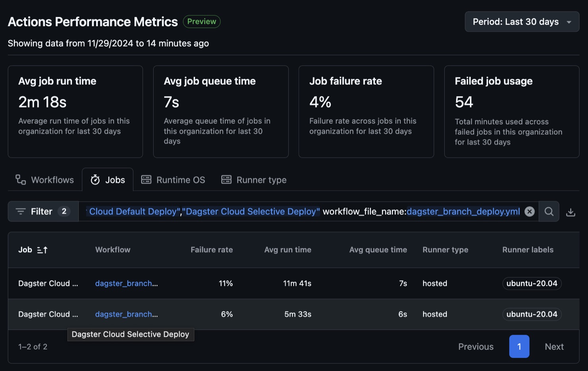Click the 6% failure rate cell
Screen dimensions: 588x371
[x=227, y=314]
